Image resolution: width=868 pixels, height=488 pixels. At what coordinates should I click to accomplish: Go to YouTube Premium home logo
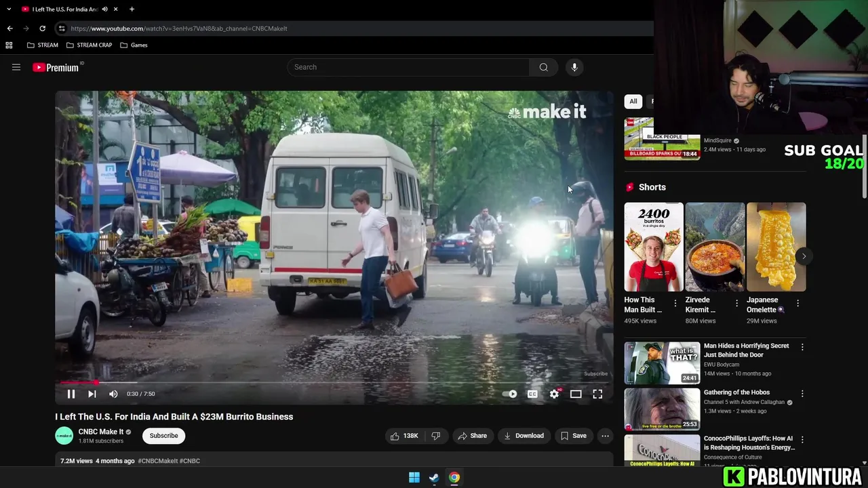56,67
